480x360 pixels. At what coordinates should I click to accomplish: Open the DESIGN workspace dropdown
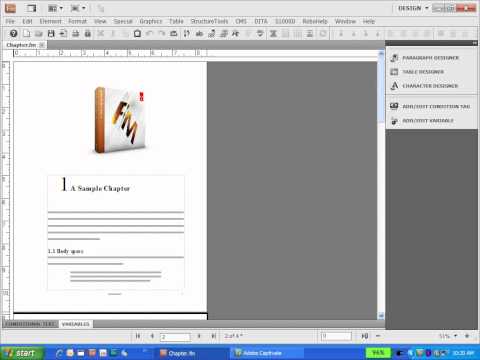[x=413, y=8]
